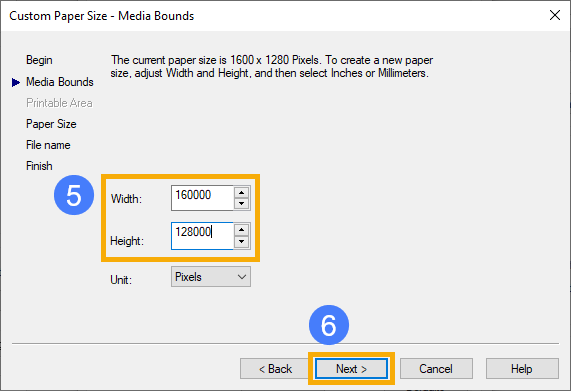Click the Width: label

(x=126, y=199)
